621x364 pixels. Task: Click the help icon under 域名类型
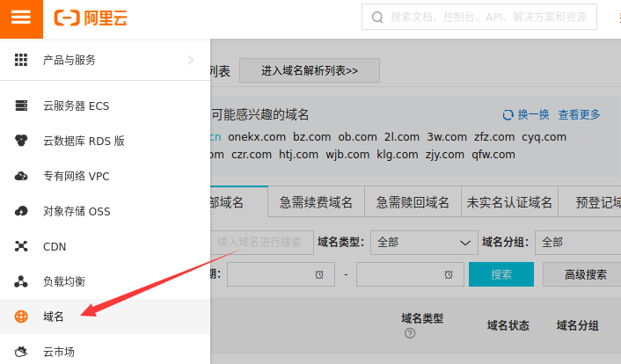point(410,333)
